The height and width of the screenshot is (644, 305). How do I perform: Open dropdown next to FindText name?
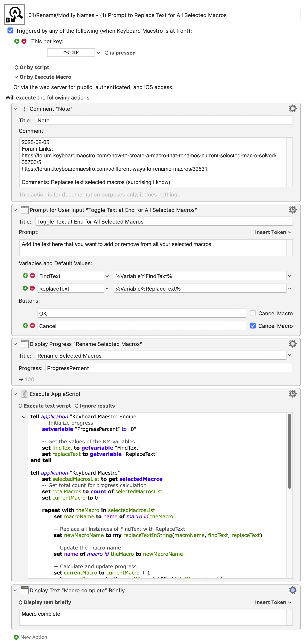tap(107, 276)
